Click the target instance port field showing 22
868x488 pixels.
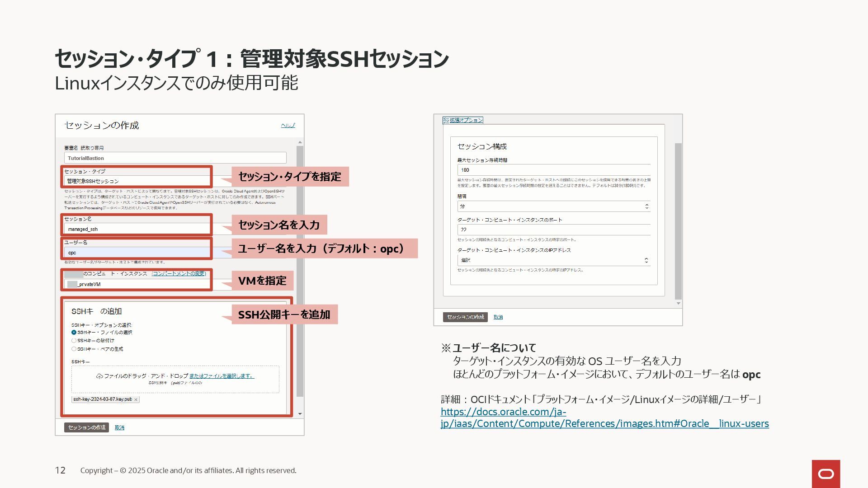[x=554, y=230]
